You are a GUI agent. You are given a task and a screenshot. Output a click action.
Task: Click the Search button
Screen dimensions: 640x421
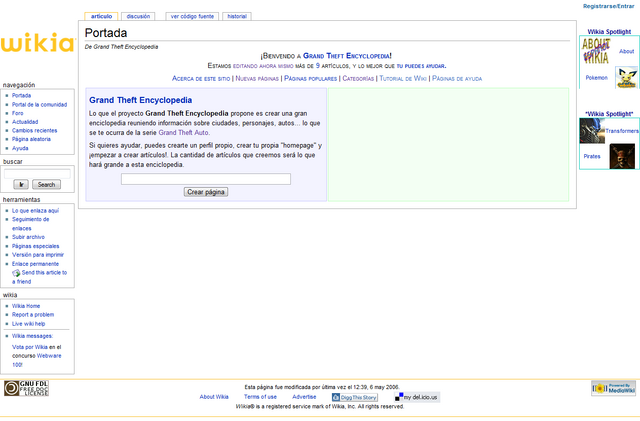point(47,185)
